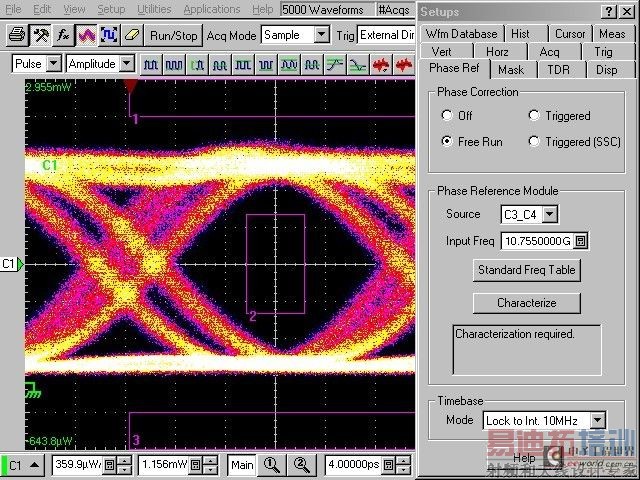Open the View menu
640x480 pixels.
pos(74,9)
